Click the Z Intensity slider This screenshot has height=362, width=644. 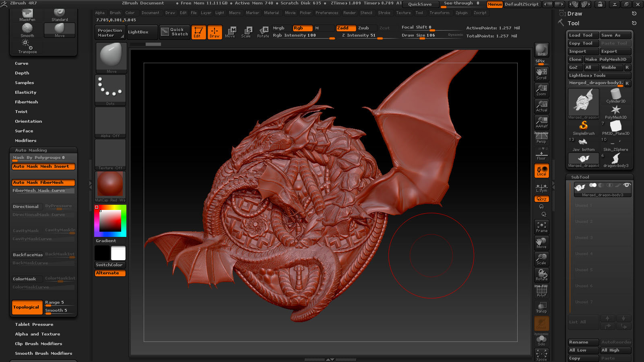pyautogui.click(x=361, y=35)
